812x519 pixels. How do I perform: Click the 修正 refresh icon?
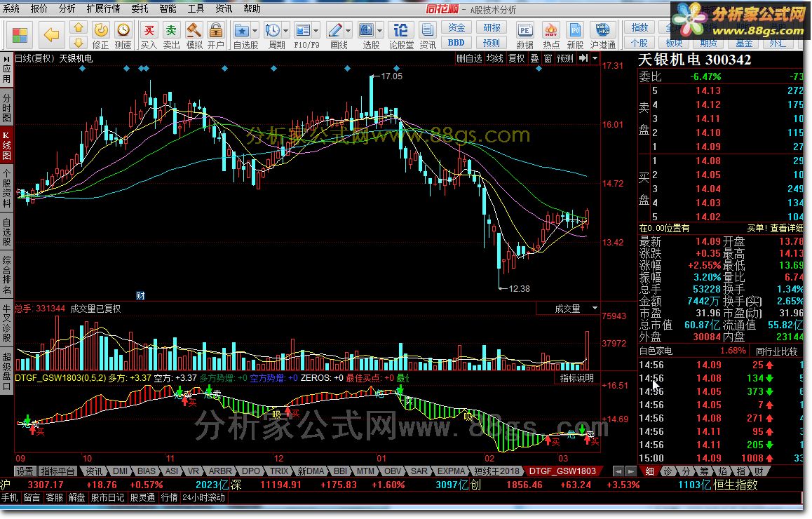(101, 30)
